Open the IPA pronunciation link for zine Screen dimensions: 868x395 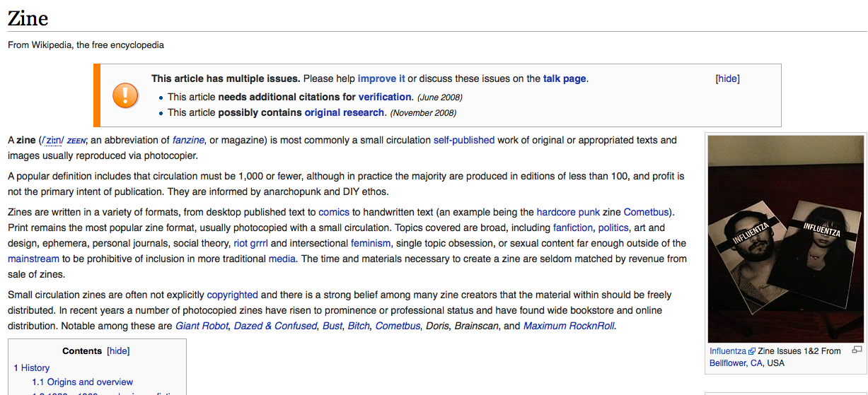click(52, 140)
